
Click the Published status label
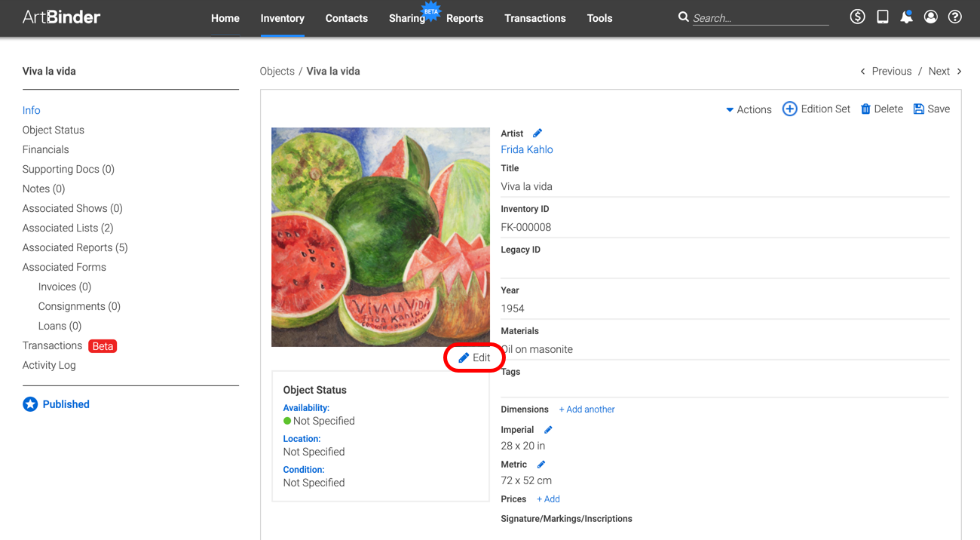tap(66, 404)
